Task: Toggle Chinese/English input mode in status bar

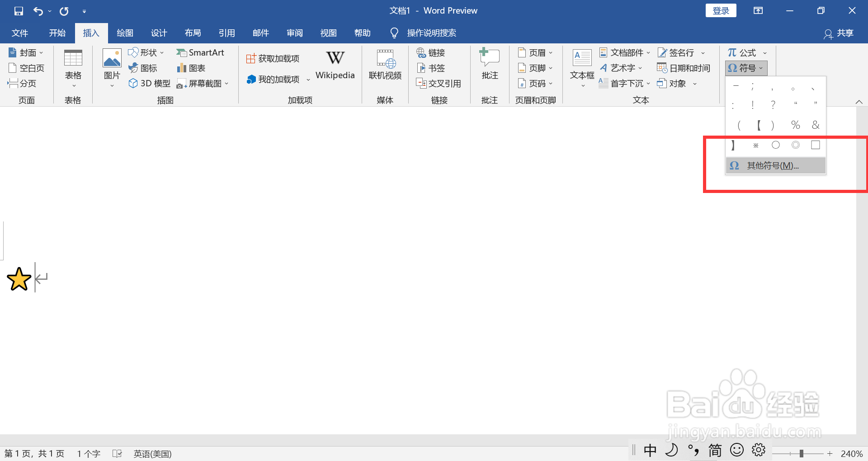Action: click(x=650, y=450)
